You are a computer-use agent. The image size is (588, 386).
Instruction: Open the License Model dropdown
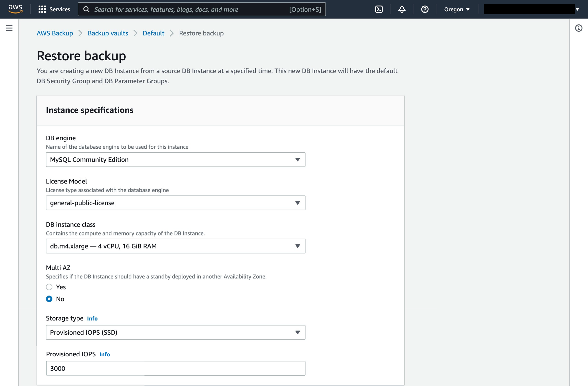tap(175, 203)
